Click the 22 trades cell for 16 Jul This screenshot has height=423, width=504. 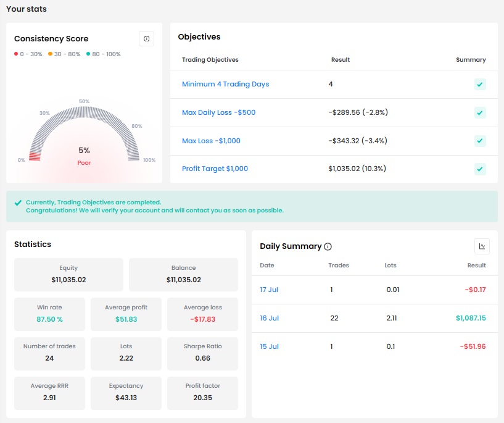pyautogui.click(x=334, y=318)
